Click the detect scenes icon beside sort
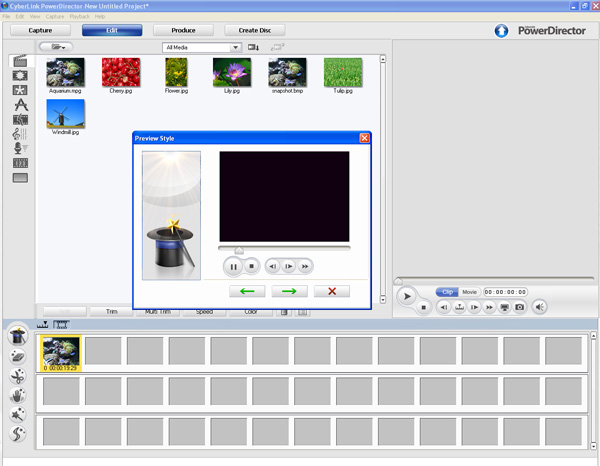 [x=277, y=47]
